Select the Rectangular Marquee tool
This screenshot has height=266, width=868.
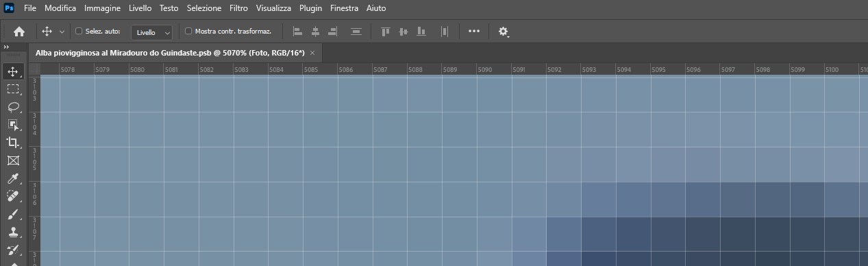tap(13, 89)
